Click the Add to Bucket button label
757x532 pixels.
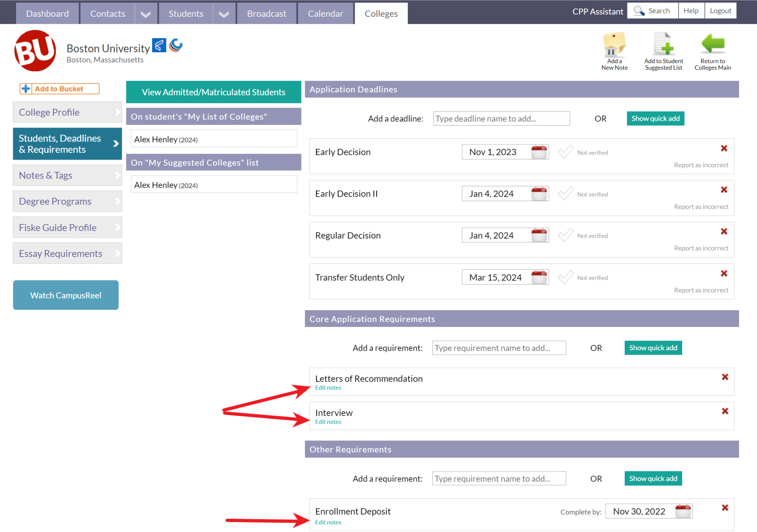[59, 89]
